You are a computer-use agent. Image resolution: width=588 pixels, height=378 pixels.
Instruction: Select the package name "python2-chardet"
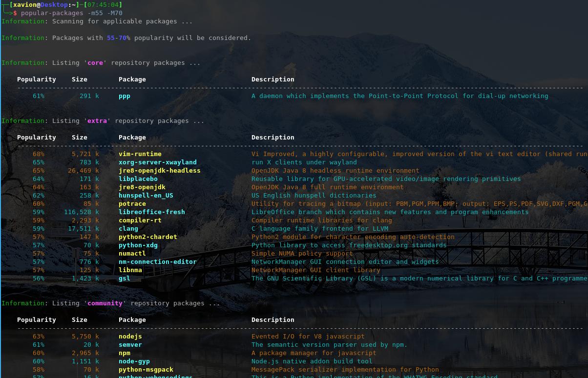[148, 237]
